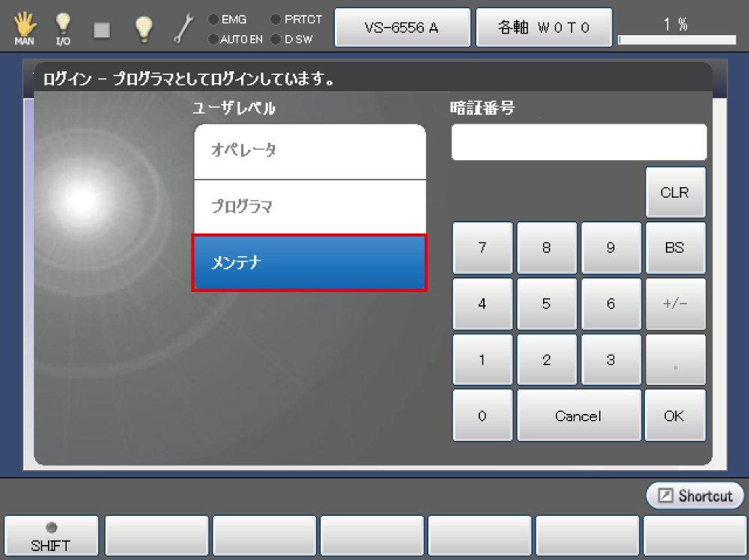Select the プログラマ user level
Screen dimensions: 749x560
click(x=309, y=207)
